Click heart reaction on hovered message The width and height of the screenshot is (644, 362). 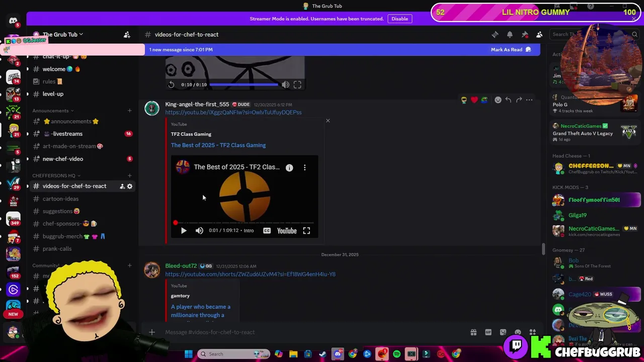point(474,100)
